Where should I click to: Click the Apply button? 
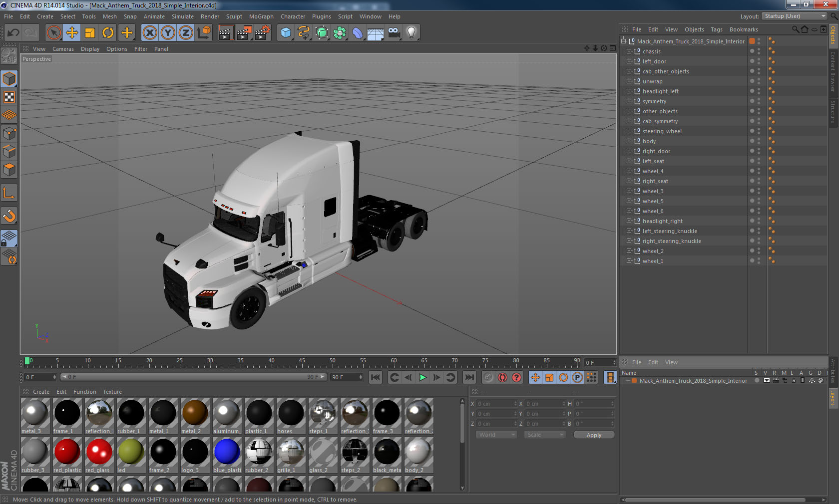(594, 435)
